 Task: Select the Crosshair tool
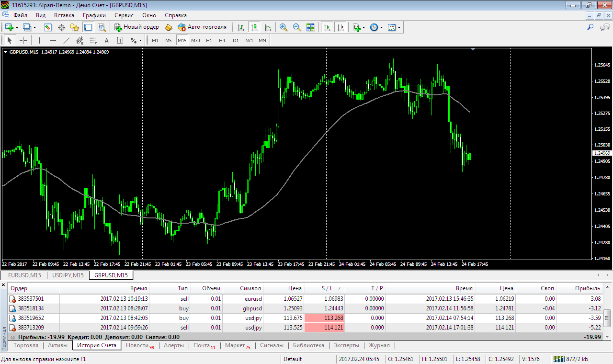(x=23, y=40)
